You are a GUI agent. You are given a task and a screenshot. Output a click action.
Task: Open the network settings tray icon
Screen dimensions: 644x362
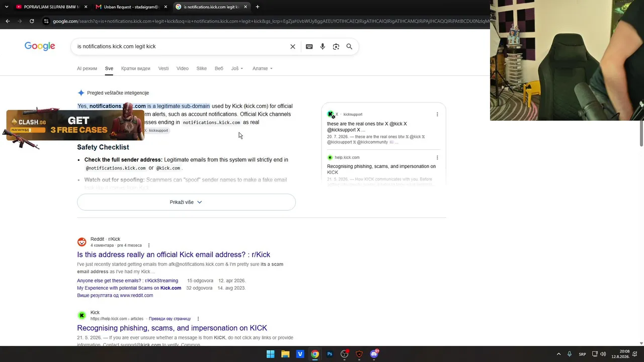coord(595,354)
